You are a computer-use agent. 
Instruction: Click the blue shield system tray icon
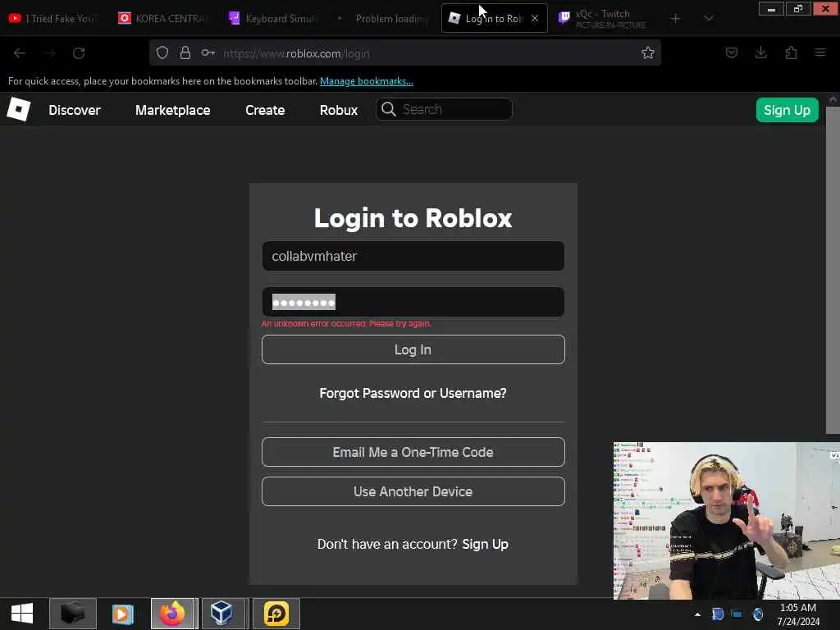click(x=717, y=614)
